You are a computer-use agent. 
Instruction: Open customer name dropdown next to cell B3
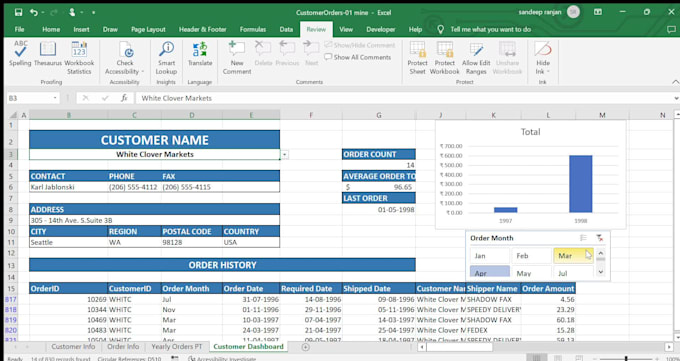click(x=284, y=154)
